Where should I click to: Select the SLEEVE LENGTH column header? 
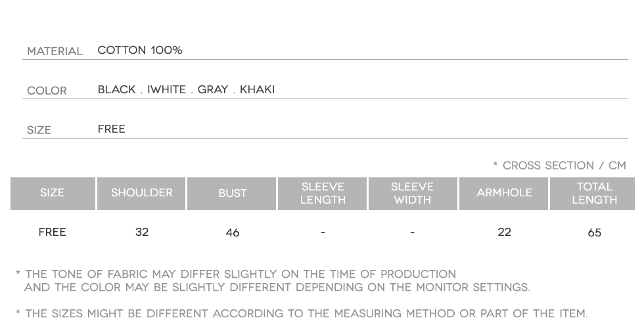[323, 193]
